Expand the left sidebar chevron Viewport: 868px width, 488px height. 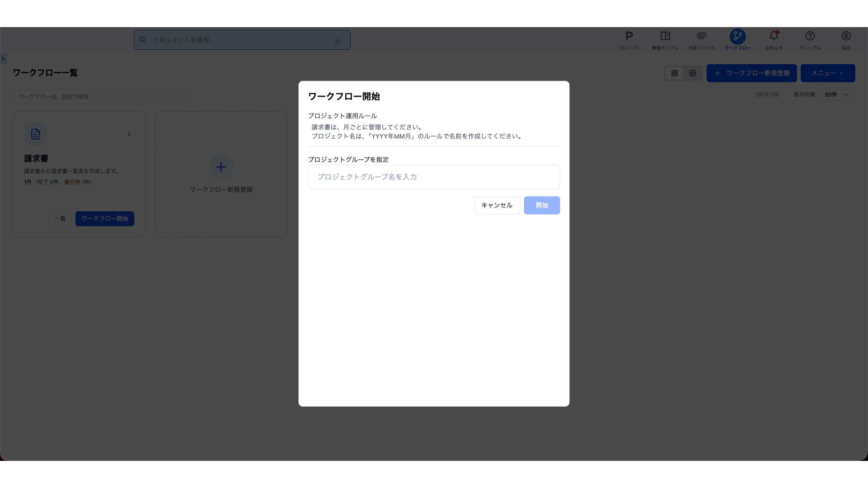coord(3,59)
